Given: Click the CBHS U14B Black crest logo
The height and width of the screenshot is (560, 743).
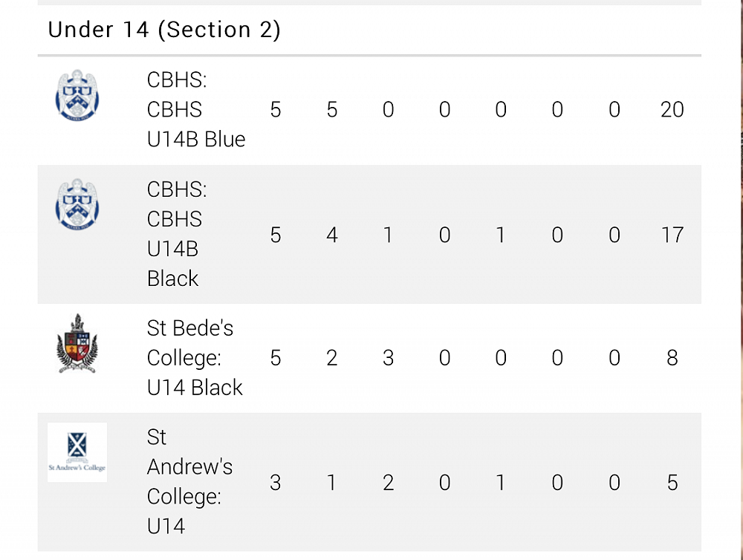Looking at the screenshot, I should pos(77,204).
